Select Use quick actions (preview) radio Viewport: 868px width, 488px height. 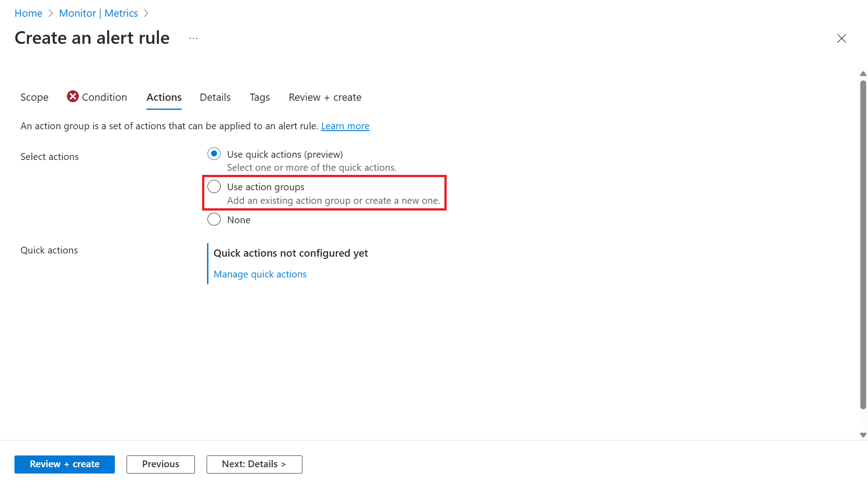point(214,154)
